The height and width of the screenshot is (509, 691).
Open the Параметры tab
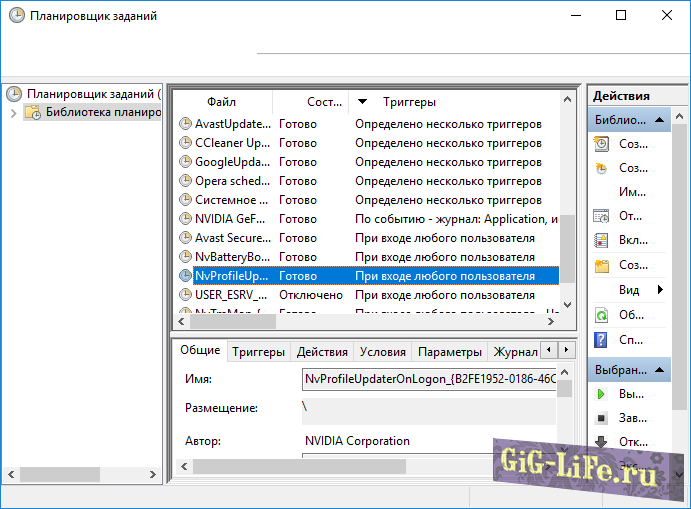point(449,352)
